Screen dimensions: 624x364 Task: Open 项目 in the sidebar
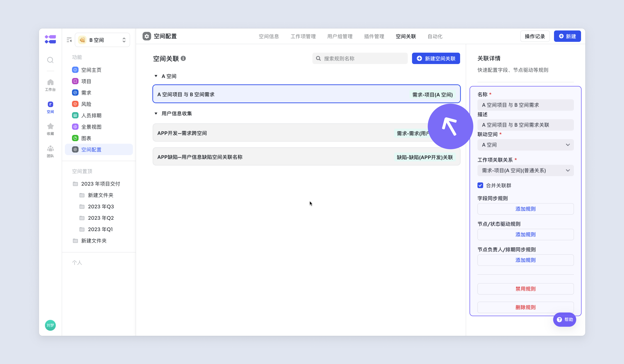pos(99,81)
